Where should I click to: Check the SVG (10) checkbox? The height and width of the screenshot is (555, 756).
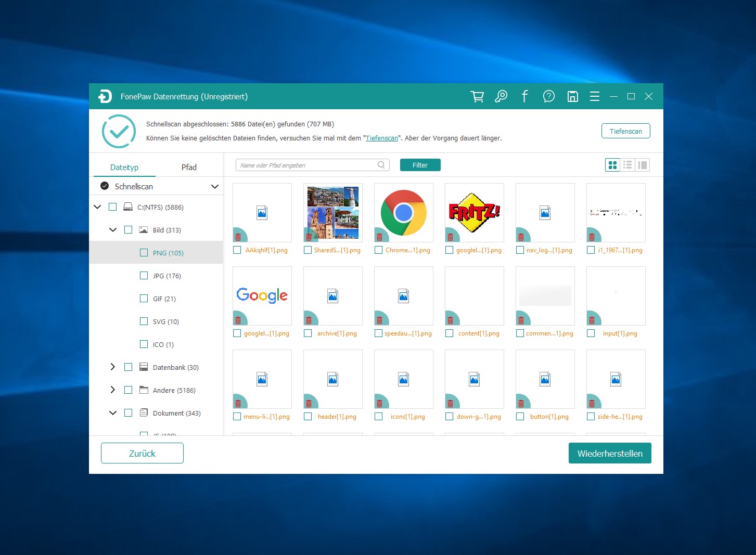[x=144, y=321]
